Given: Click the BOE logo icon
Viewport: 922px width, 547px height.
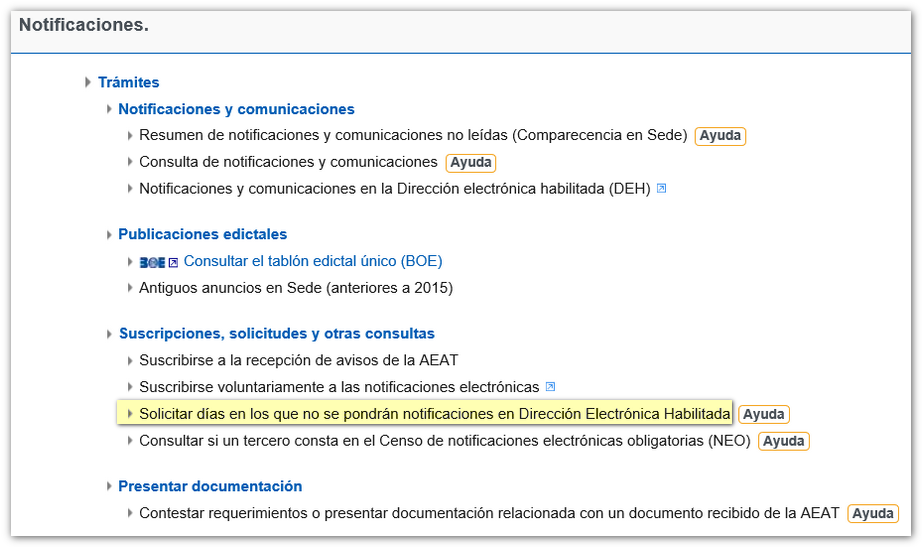Looking at the screenshot, I should click(152, 262).
